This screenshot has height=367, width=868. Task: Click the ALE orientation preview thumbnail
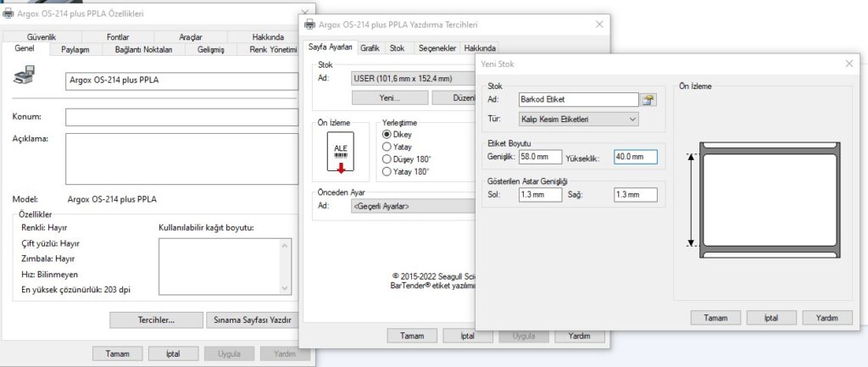(x=341, y=152)
